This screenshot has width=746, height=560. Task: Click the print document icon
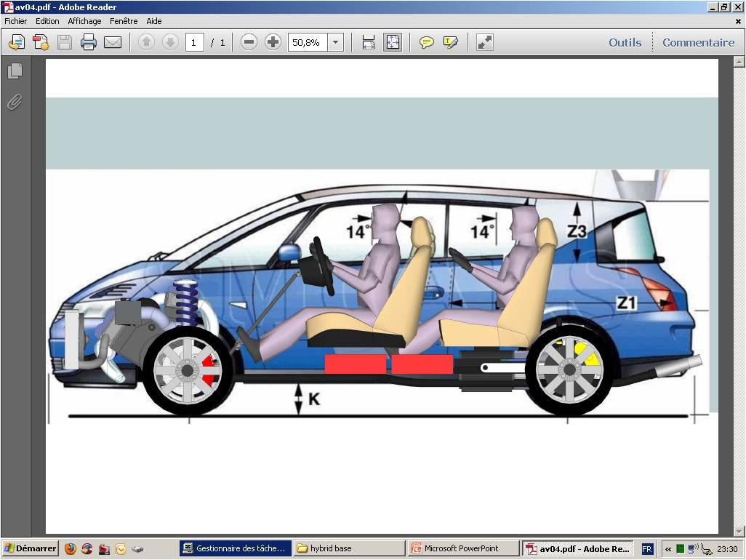89,42
